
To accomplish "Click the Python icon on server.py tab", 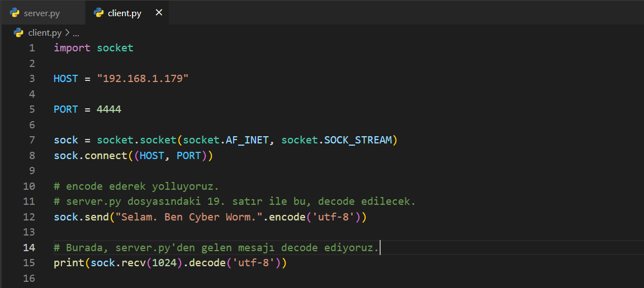I will [x=15, y=13].
